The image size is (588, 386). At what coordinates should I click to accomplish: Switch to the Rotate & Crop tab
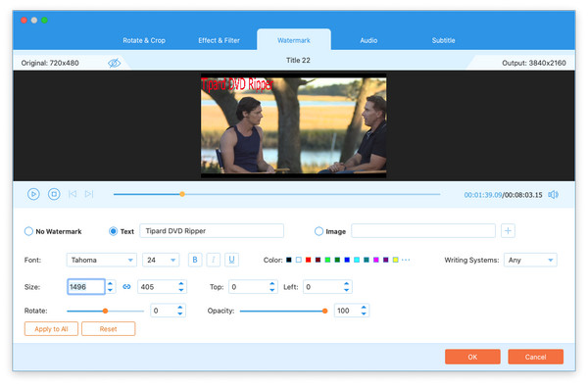144,40
